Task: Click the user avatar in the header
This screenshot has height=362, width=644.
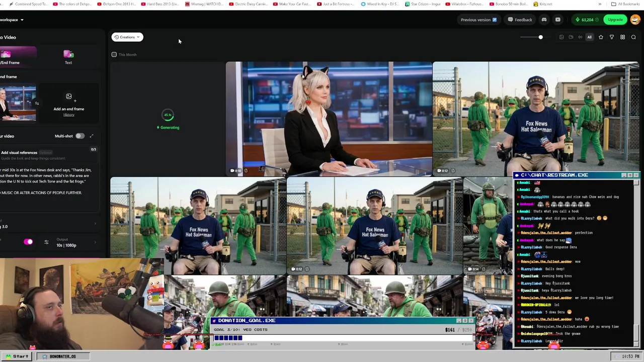Action: (x=634, y=20)
